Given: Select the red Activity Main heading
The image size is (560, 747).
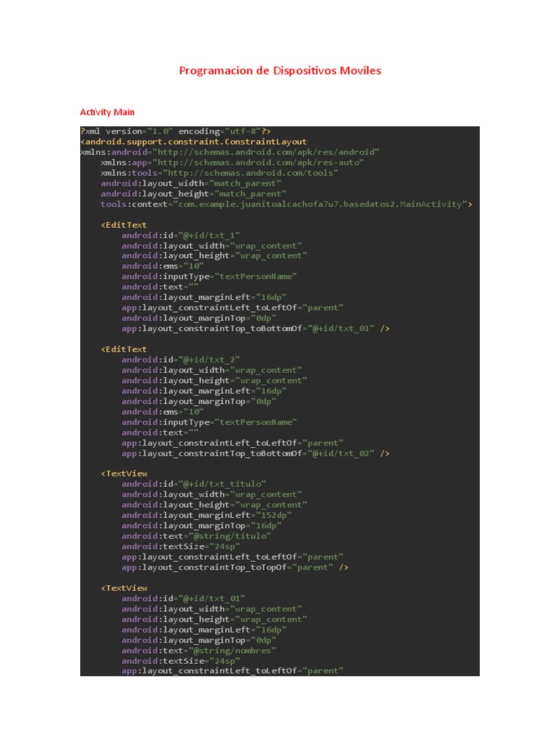Looking at the screenshot, I should pyautogui.click(x=107, y=112).
